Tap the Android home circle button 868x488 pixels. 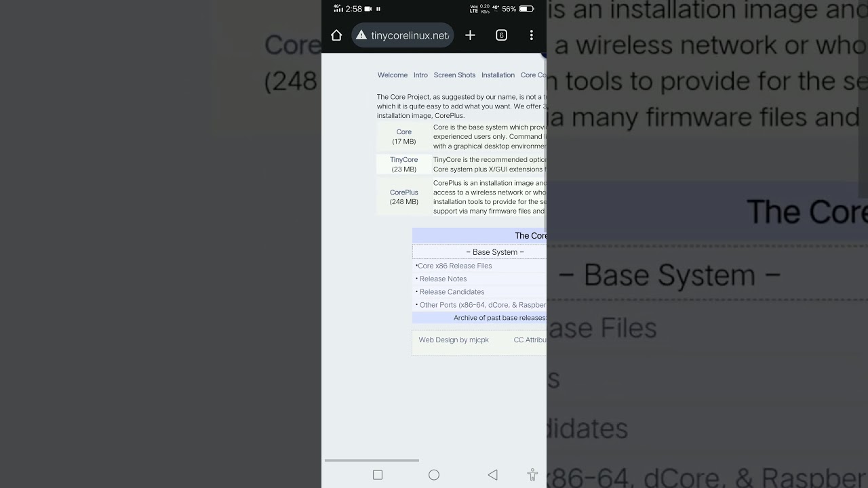point(434,475)
